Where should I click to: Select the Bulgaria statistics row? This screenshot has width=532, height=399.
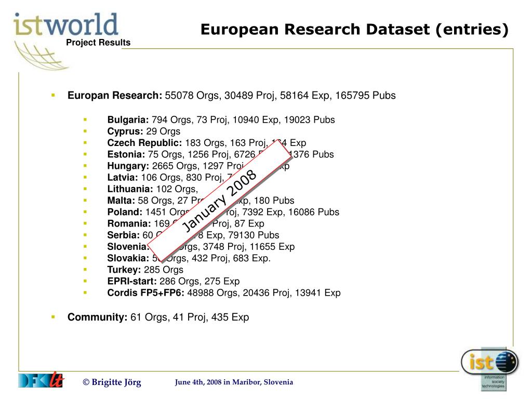tap(221, 120)
